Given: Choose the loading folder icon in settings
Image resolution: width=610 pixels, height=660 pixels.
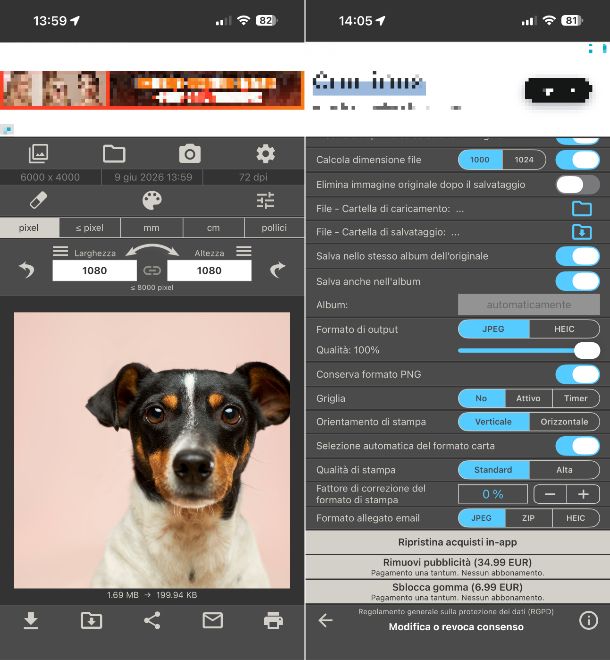Looking at the screenshot, I should click(x=582, y=208).
